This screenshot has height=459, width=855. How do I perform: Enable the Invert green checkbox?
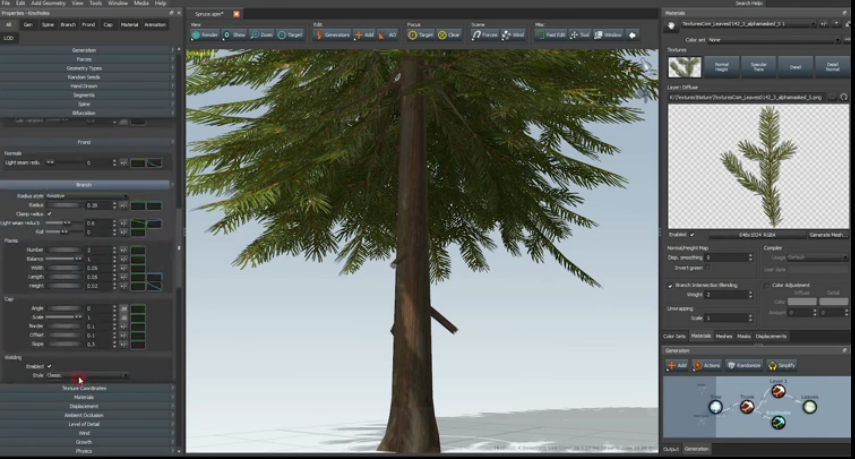pyautogui.click(x=707, y=268)
